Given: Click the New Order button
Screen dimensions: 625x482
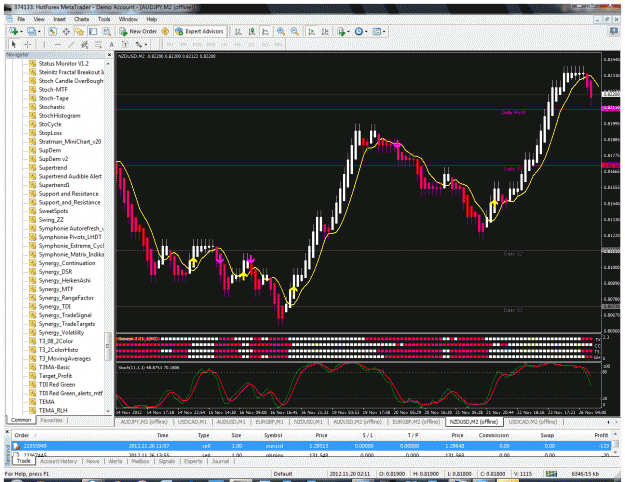Looking at the screenshot, I should pyautogui.click(x=138, y=31).
